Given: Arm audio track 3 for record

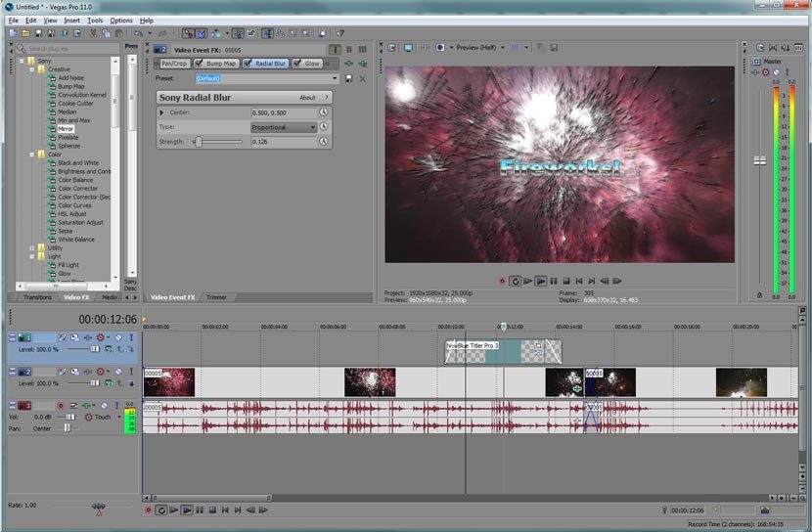Looking at the screenshot, I should pyautogui.click(x=61, y=406).
